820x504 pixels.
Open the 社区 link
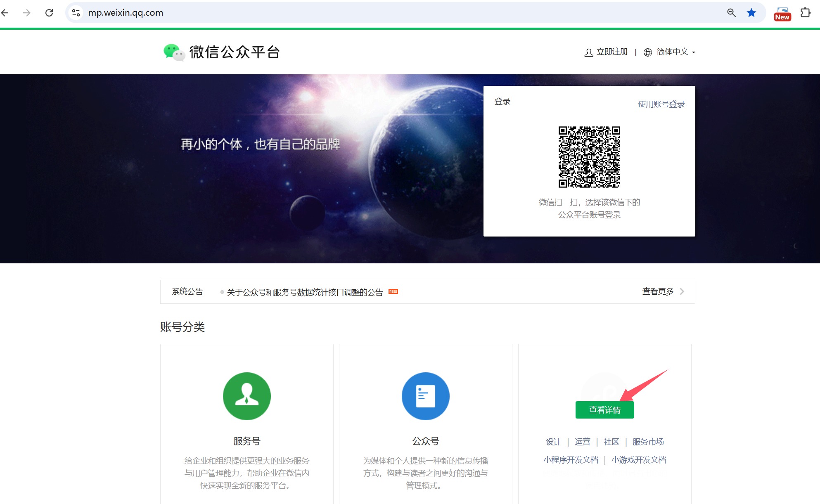coord(611,442)
